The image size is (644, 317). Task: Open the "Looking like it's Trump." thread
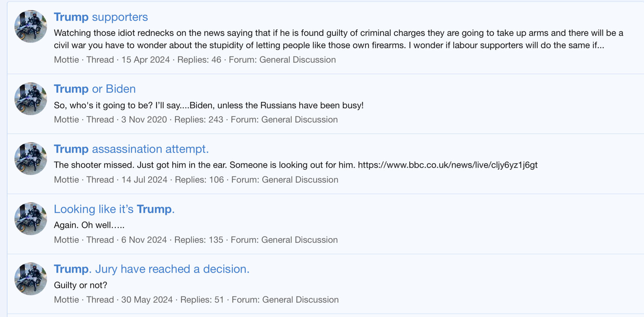tap(114, 209)
